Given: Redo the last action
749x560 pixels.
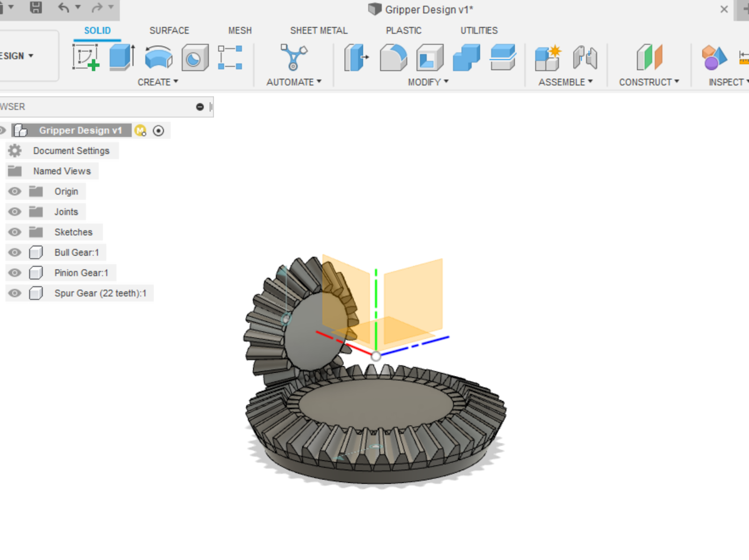Looking at the screenshot, I should 97,7.
